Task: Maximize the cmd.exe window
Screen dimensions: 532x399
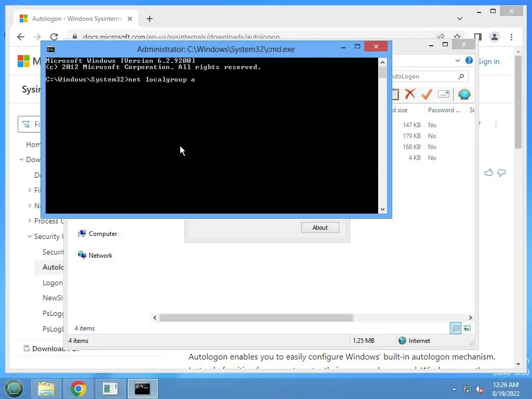Action: click(357, 46)
